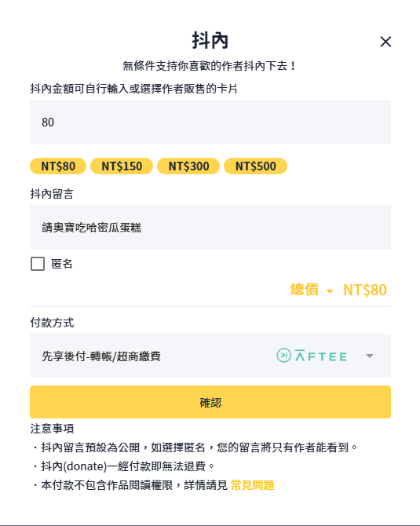Click the AFTEE circular arrow emblem
420x526 pixels.
point(284,356)
